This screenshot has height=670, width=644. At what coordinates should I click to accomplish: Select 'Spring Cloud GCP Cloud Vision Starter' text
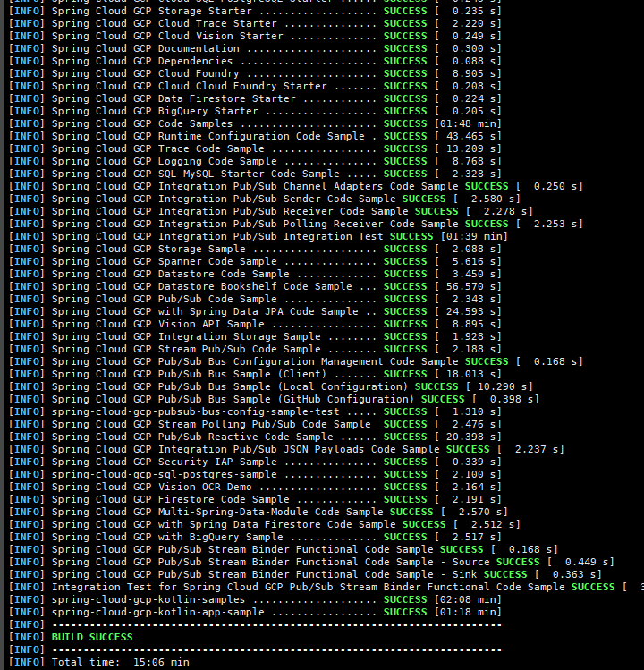click(167, 36)
